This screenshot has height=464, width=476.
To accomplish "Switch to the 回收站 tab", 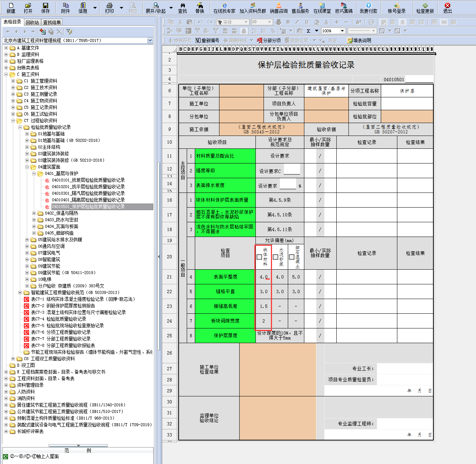I will click(x=32, y=22).
